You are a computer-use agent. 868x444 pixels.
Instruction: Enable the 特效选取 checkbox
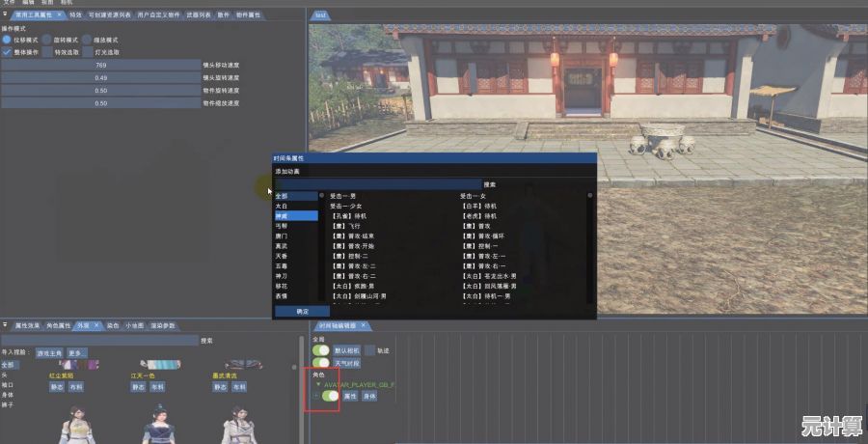pos(46,51)
